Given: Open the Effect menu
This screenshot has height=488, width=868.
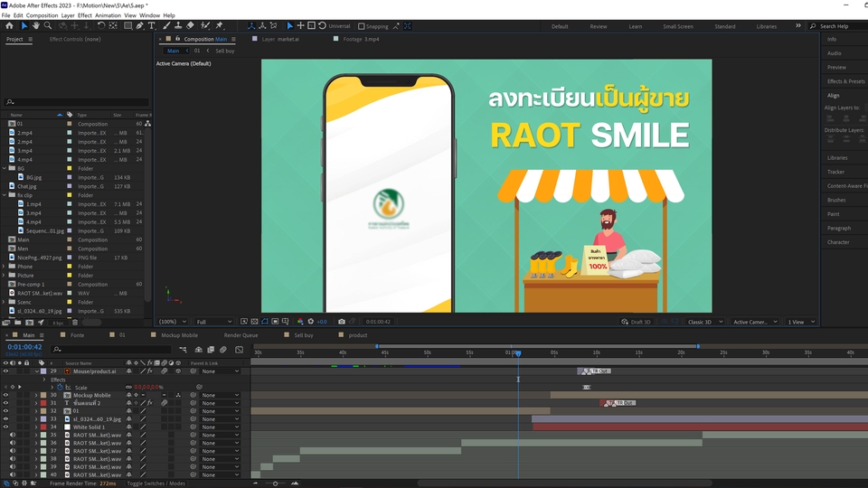Looking at the screenshot, I should click(85, 15).
